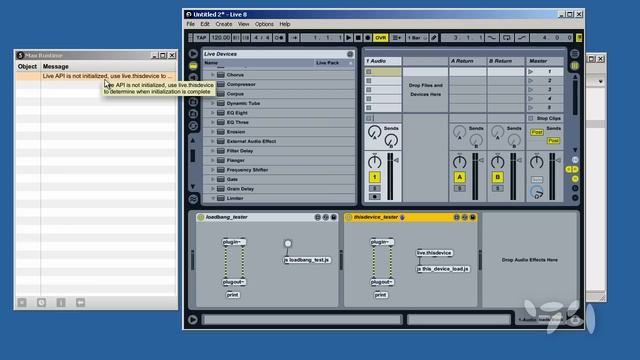This screenshot has height=360, width=640.
Task: Click the Punch-In switch icon
Action: click(492, 38)
